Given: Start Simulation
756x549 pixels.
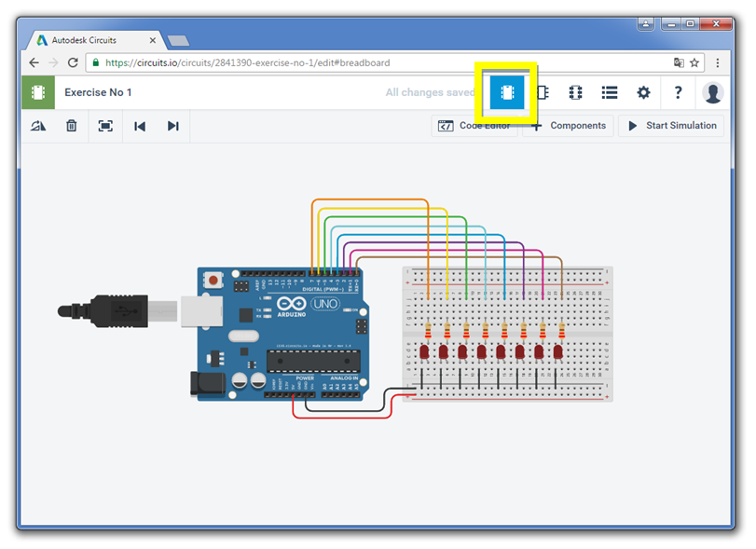Looking at the screenshot, I should click(x=671, y=126).
